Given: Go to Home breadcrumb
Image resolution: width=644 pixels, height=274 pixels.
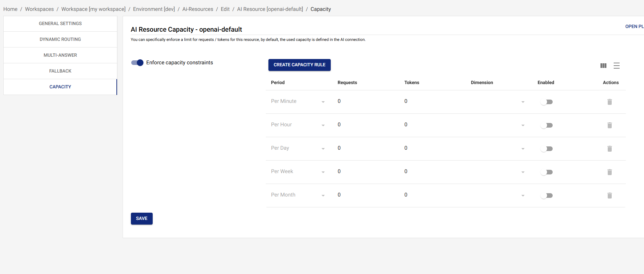Looking at the screenshot, I should pos(10,9).
